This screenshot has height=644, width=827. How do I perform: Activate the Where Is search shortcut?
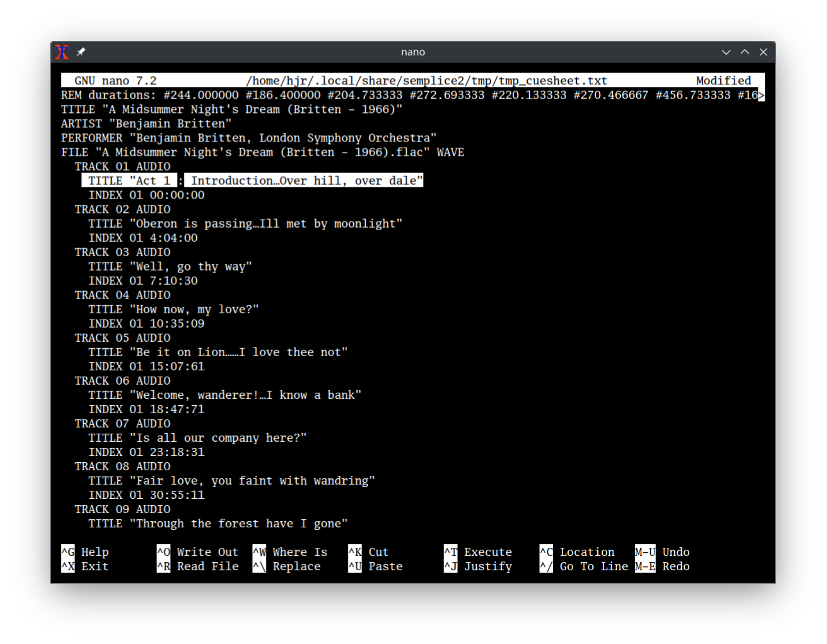point(300,552)
